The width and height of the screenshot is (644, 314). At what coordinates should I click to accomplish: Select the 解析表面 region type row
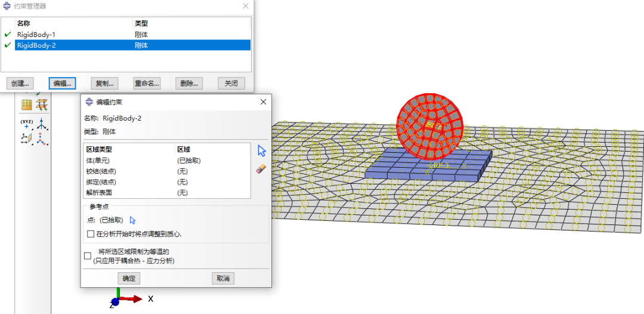click(167, 192)
